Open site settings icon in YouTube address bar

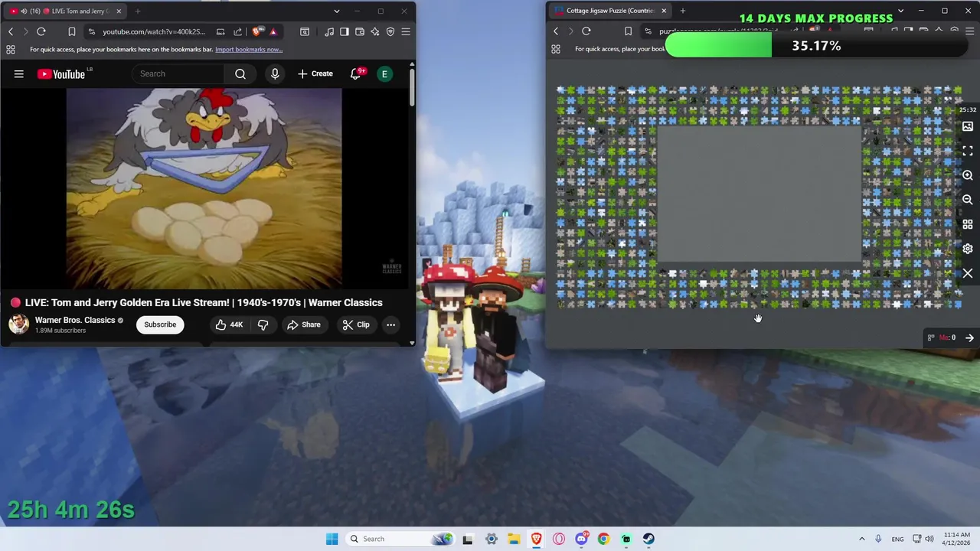pos(91,31)
